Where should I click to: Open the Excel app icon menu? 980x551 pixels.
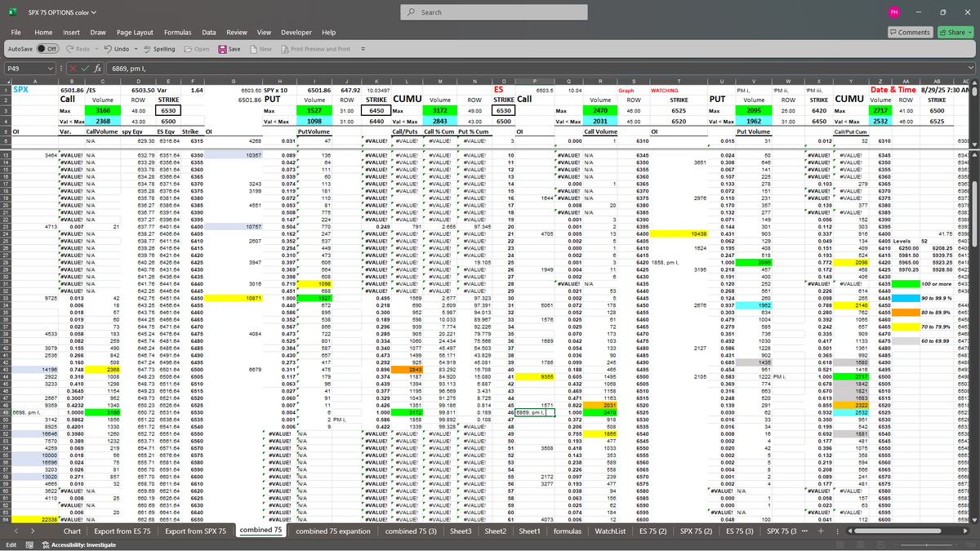point(11,12)
